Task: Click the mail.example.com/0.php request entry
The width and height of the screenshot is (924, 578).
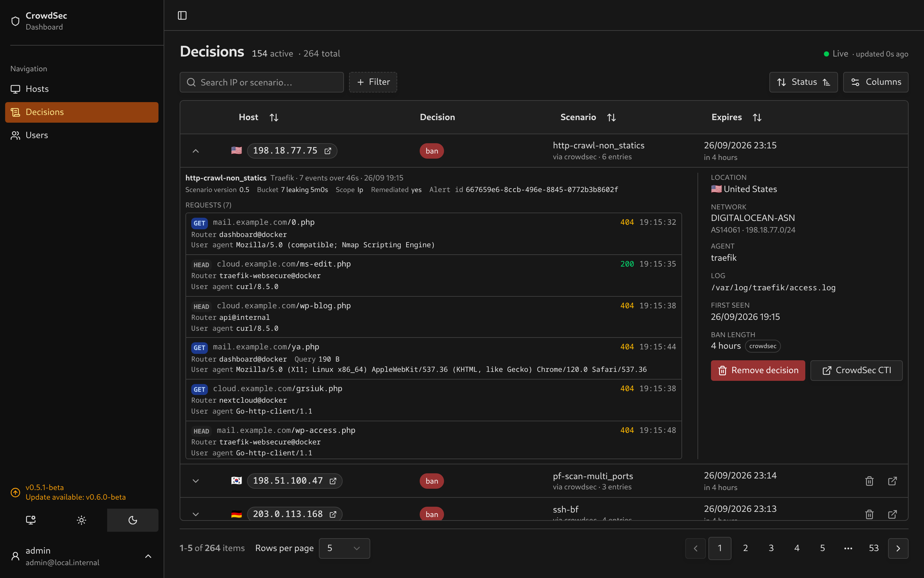Action: 433,233
